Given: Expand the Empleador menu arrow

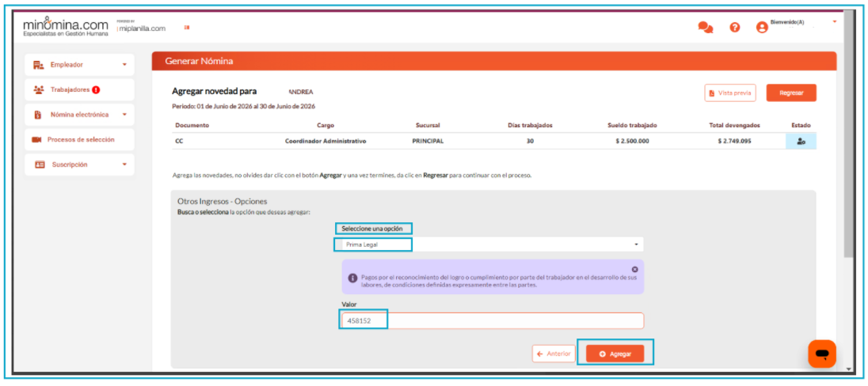Looking at the screenshot, I should pyautogui.click(x=124, y=65).
